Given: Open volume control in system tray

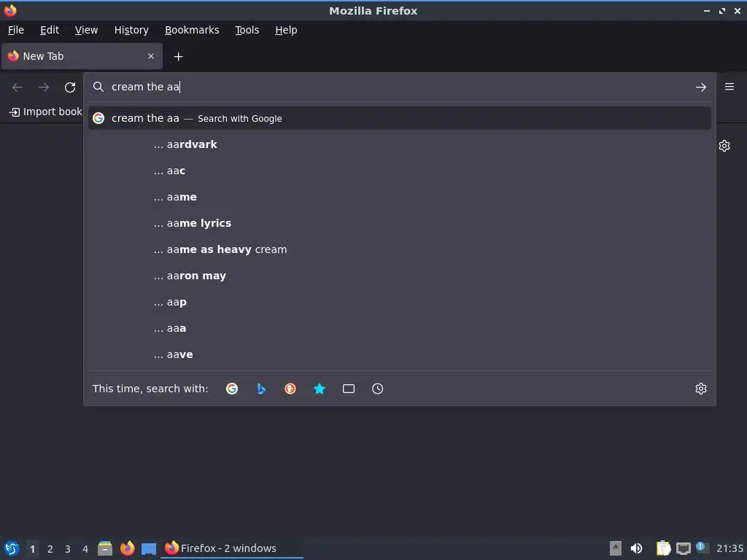Looking at the screenshot, I should tap(636, 548).
